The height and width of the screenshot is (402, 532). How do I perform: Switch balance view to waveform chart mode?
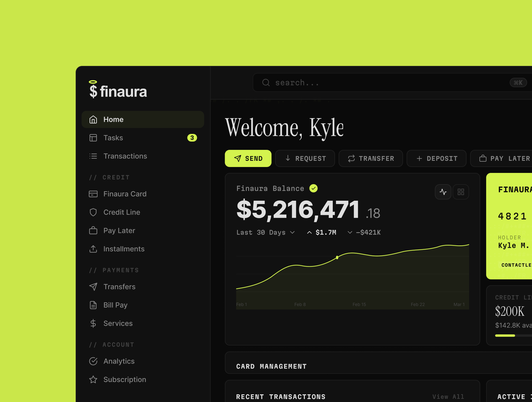443,192
